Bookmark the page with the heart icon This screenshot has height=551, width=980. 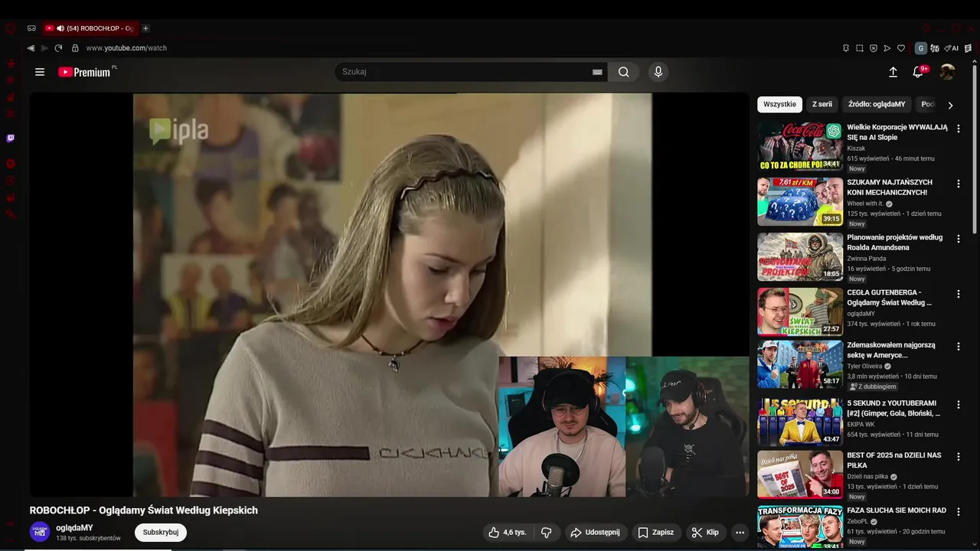click(x=901, y=48)
